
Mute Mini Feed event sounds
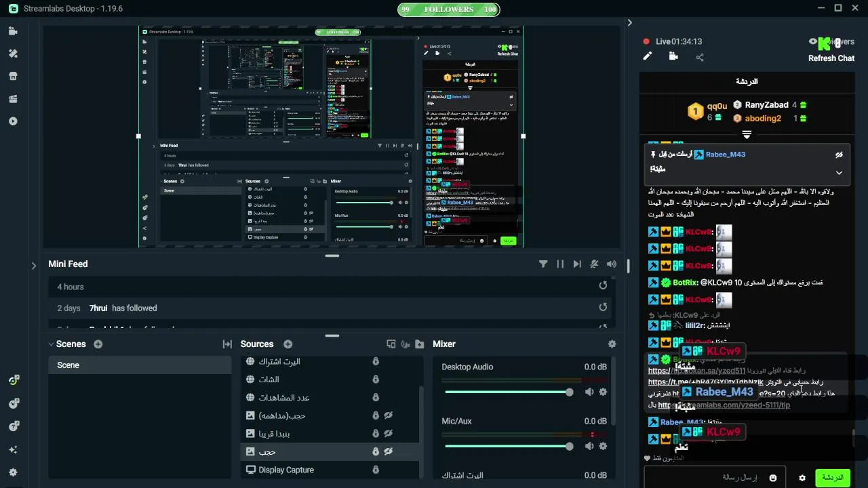[x=594, y=264]
